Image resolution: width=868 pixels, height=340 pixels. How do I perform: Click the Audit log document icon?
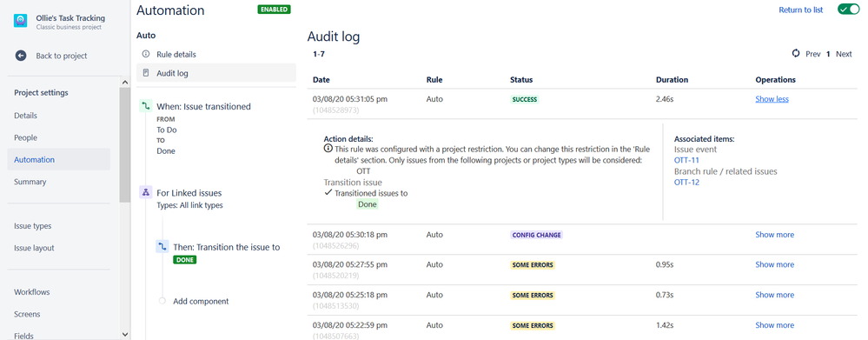(x=146, y=72)
